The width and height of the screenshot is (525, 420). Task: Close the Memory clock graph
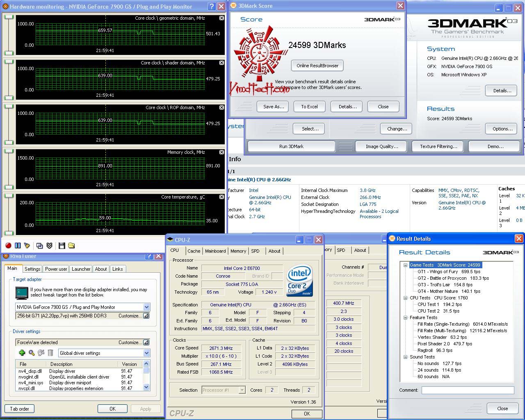click(222, 152)
